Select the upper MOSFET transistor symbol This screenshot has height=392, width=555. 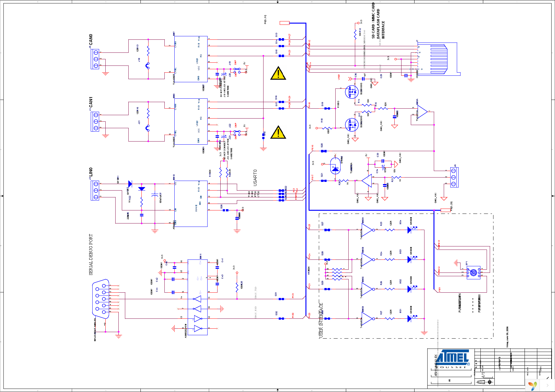352,92
